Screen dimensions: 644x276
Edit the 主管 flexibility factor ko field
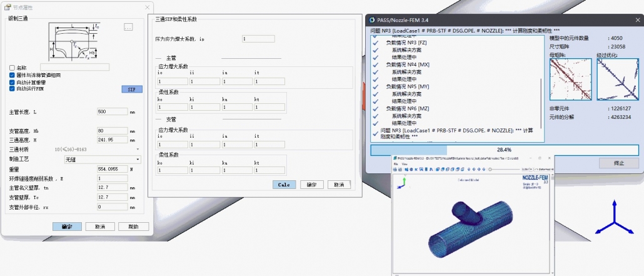[173, 107]
